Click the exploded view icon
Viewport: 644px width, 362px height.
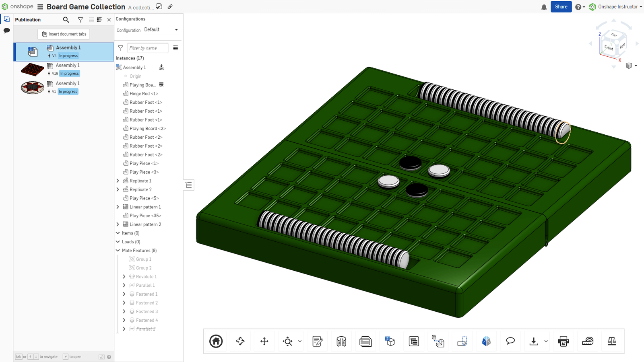tap(390, 341)
